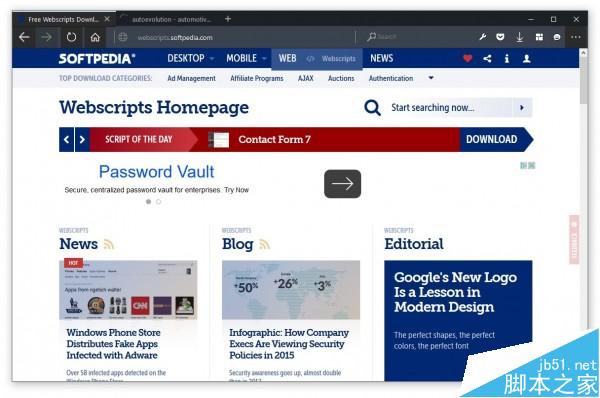Open the downloads arrow icon
Screen dimensions: 600x398
pos(519,37)
